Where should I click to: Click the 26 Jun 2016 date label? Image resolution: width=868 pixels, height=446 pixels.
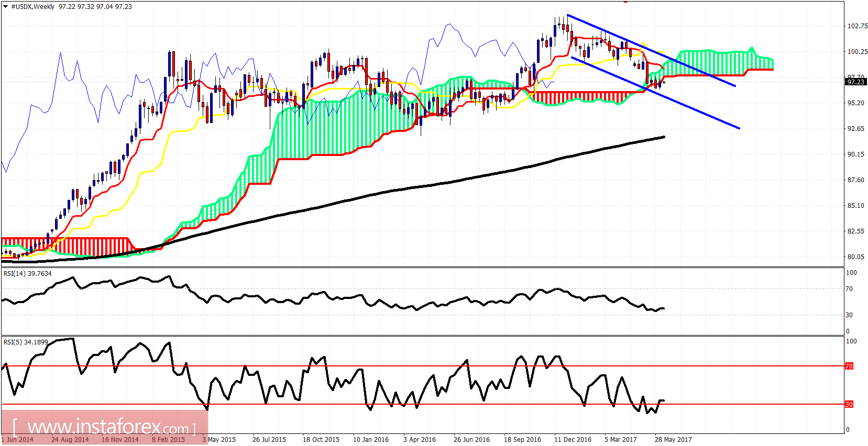[472, 440]
